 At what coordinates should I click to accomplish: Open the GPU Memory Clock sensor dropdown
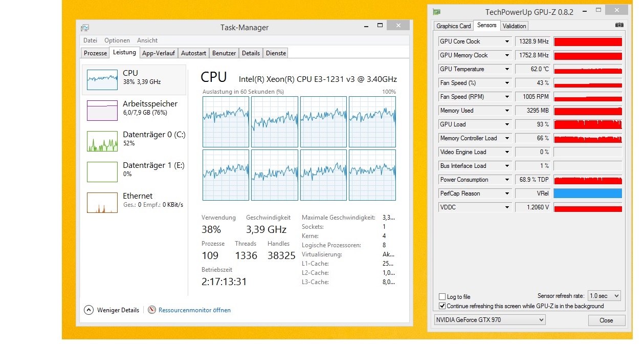click(507, 55)
